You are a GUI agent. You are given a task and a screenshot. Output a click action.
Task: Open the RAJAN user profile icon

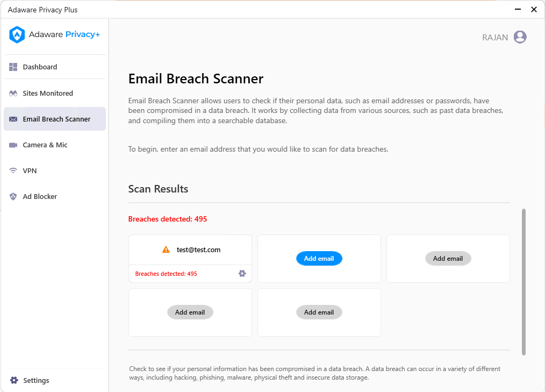coord(520,37)
